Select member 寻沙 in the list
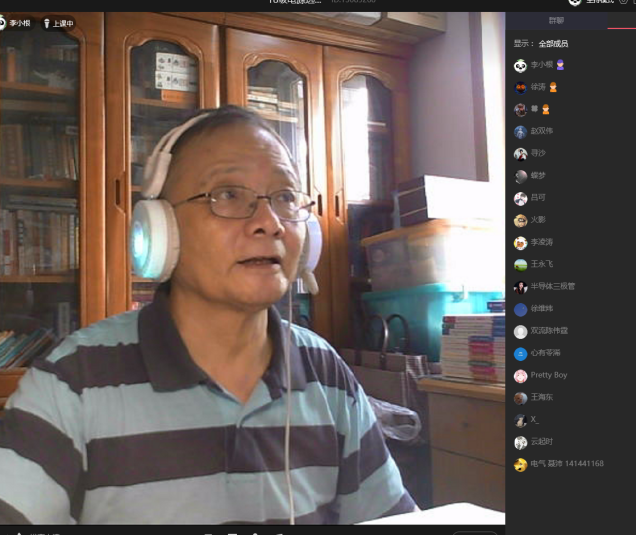 pyautogui.click(x=538, y=153)
